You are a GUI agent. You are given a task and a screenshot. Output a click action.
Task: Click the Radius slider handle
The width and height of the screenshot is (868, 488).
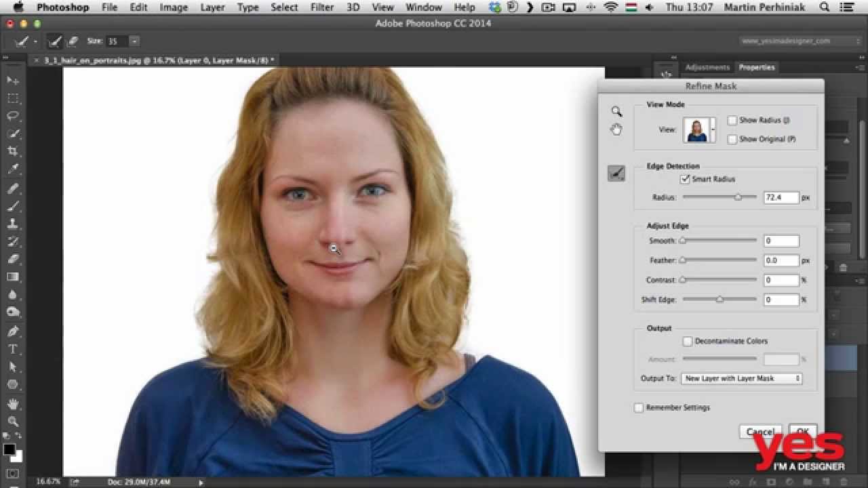[738, 197]
